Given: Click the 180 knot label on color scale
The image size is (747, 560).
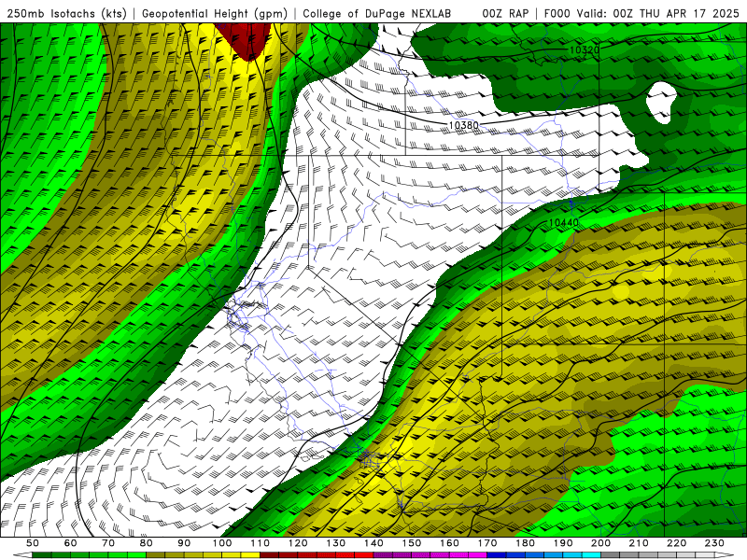Looking at the screenshot, I should click(525, 543).
